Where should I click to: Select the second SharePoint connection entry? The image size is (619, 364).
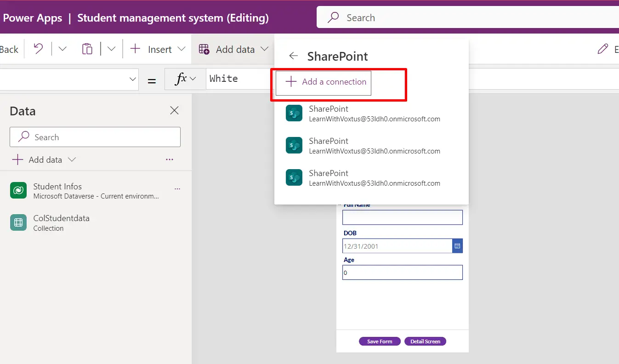click(371, 145)
